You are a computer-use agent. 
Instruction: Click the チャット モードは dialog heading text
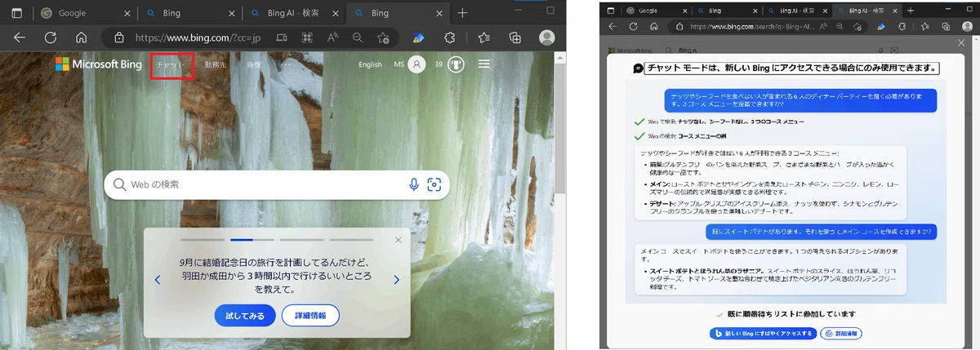pos(791,69)
